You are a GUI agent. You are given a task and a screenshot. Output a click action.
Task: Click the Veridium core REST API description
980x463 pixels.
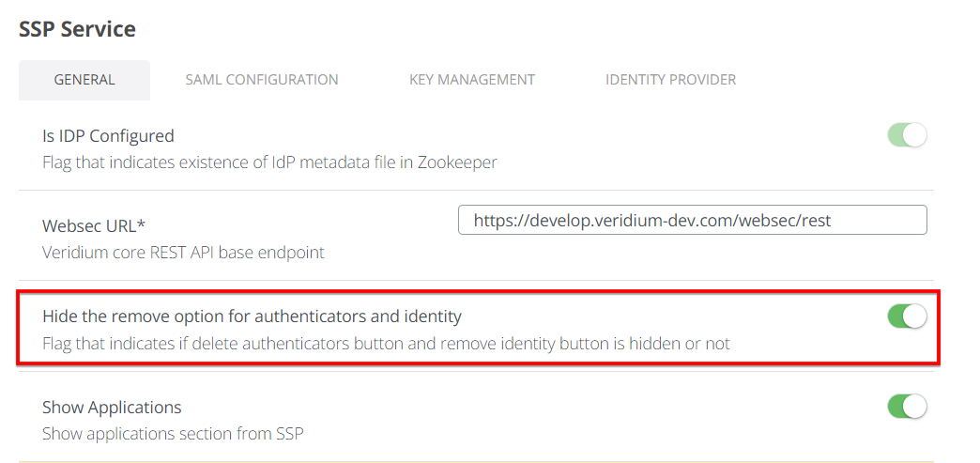pyautogui.click(x=183, y=253)
